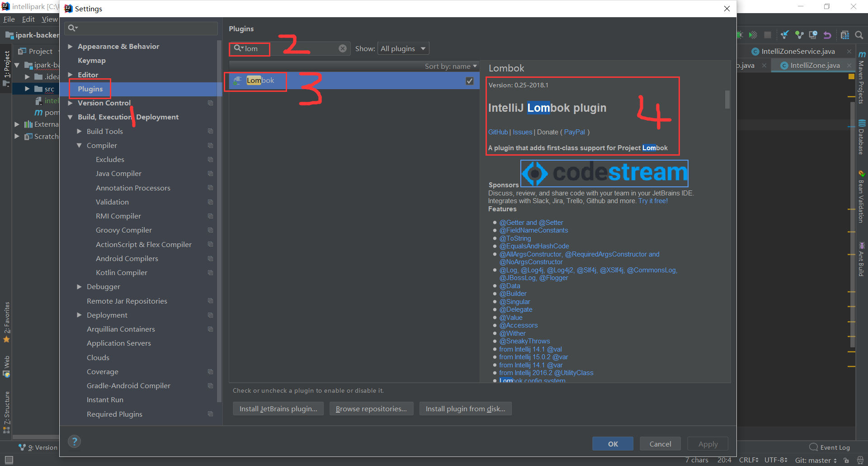The image size is (868, 466).
Task: Uncheck the Lombok plugin checkbox
Action: (x=470, y=81)
